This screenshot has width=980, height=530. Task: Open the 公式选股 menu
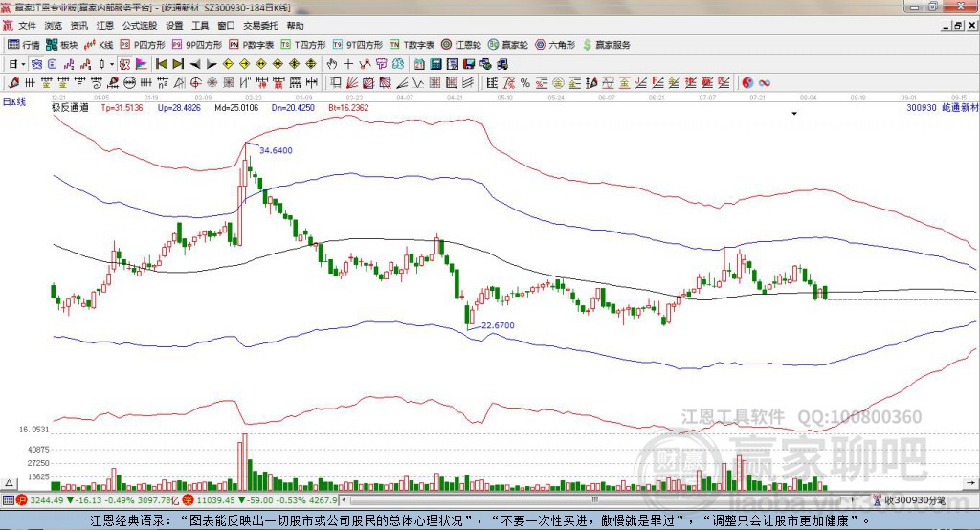click(x=140, y=26)
